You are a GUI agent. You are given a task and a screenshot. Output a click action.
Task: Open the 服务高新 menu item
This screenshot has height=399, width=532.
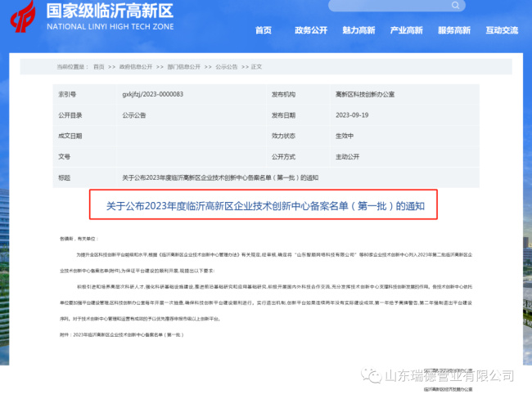[454, 30]
